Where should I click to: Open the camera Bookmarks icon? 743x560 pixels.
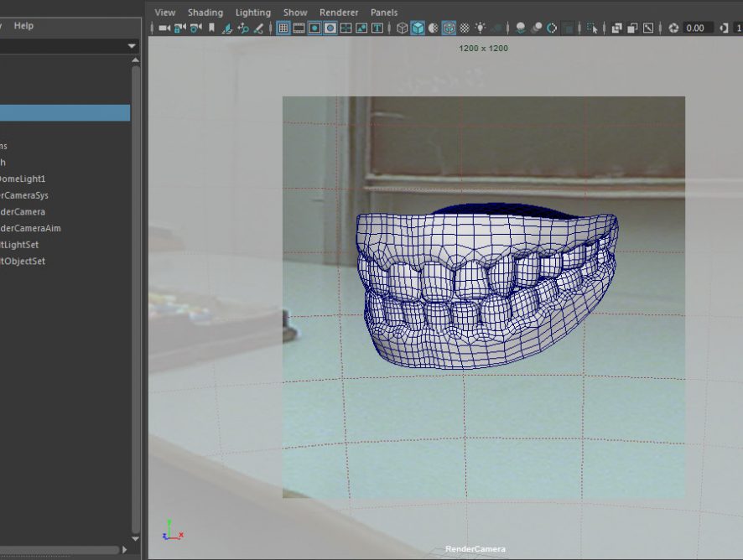211,28
